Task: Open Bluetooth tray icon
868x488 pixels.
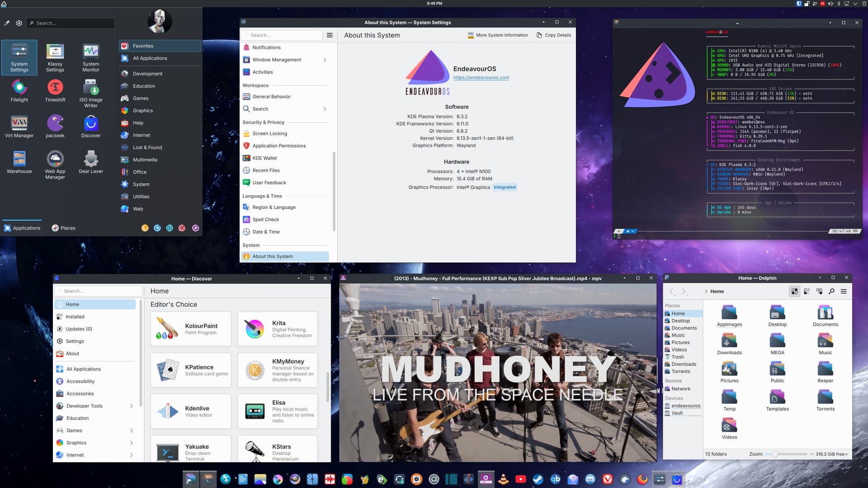Action: pyautogui.click(x=839, y=4)
